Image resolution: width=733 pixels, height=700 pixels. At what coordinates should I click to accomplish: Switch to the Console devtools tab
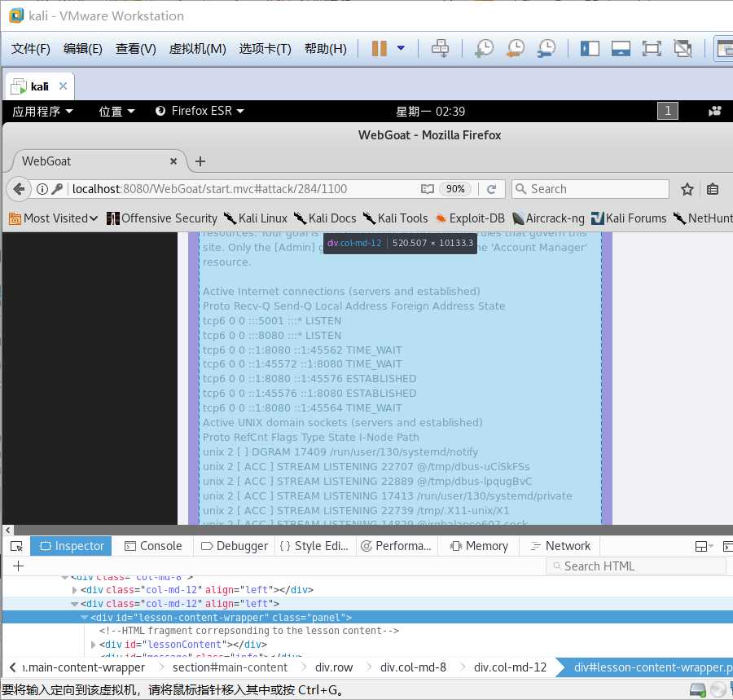click(153, 546)
